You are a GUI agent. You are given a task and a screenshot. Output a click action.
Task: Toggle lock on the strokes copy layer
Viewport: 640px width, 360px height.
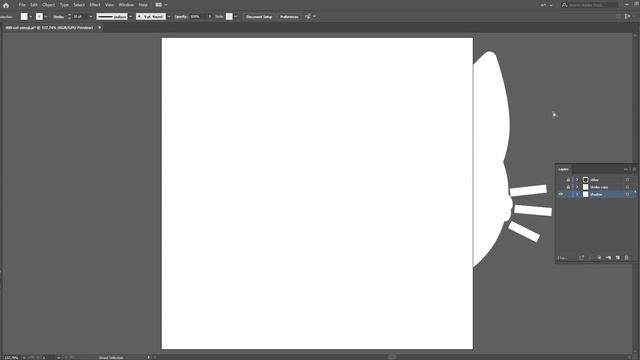coord(568,187)
